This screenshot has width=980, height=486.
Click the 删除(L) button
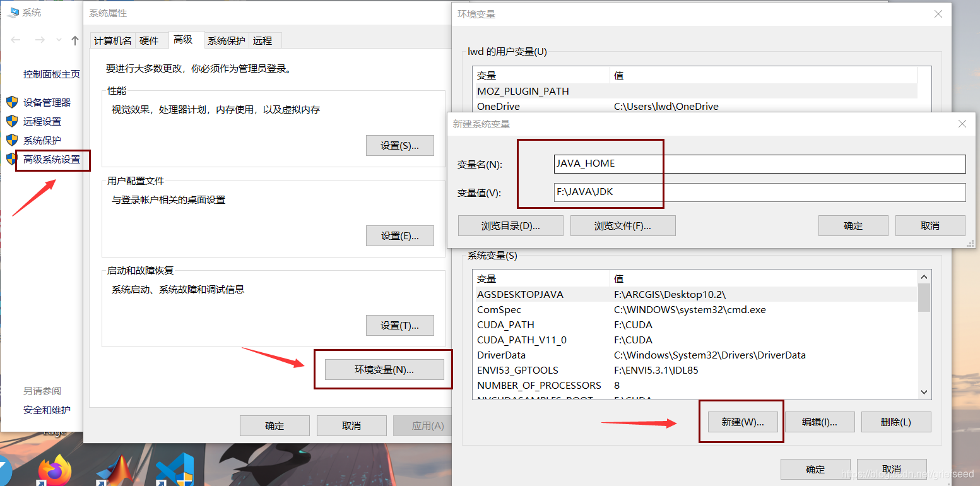[x=895, y=422]
